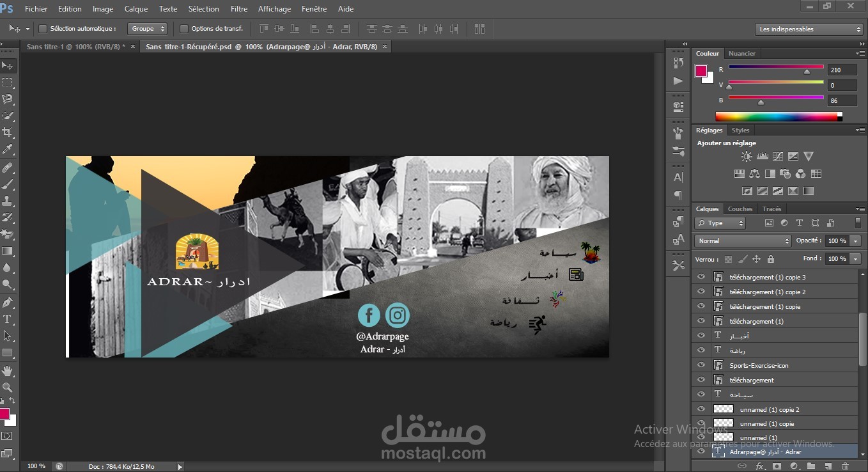Image resolution: width=868 pixels, height=472 pixels.
Task: Open the Actions panel play icon
Action: [678, 81]
